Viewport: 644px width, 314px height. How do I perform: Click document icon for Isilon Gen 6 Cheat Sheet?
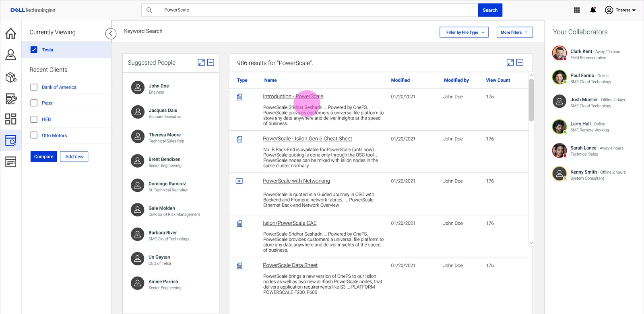coord(239,139)
